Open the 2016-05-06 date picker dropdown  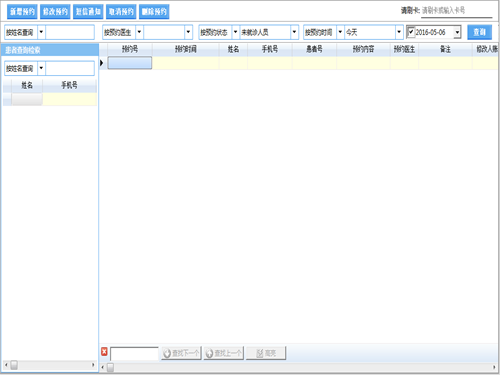click(x=457, y=32)
